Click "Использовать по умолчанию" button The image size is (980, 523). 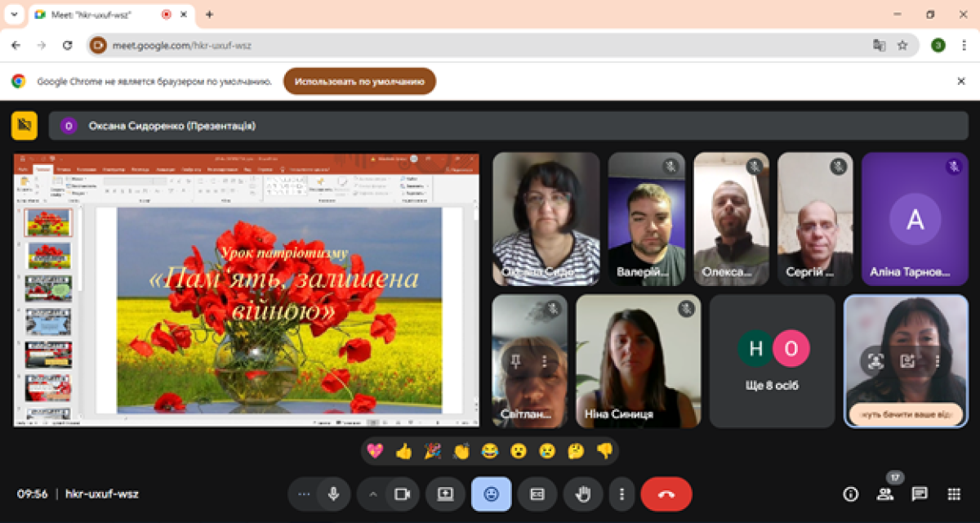[359, 82]
